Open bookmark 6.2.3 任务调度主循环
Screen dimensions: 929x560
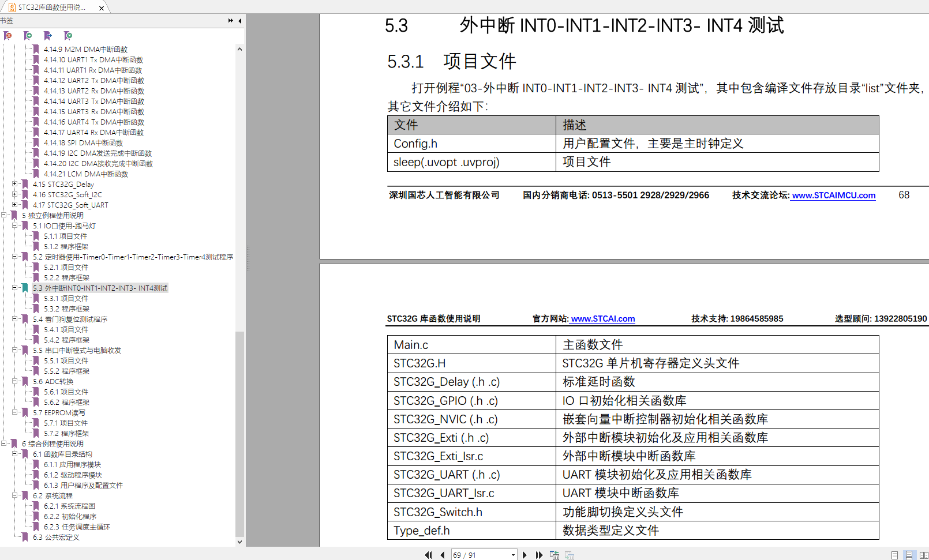77,527
